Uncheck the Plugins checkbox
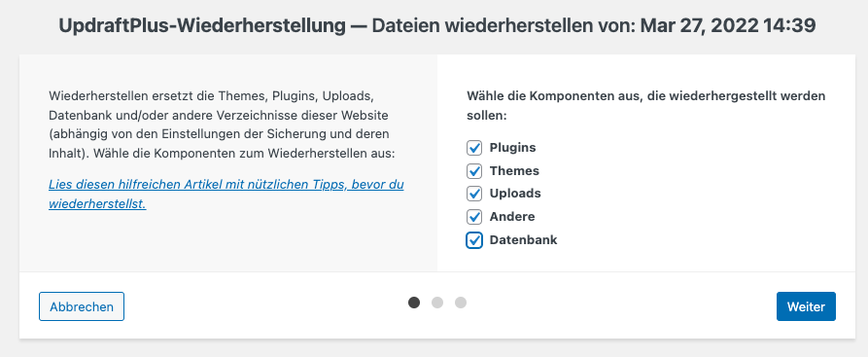 474,148
